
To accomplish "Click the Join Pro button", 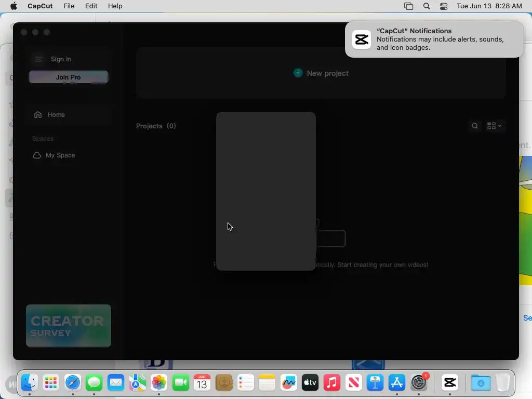I will pos(69,77).
